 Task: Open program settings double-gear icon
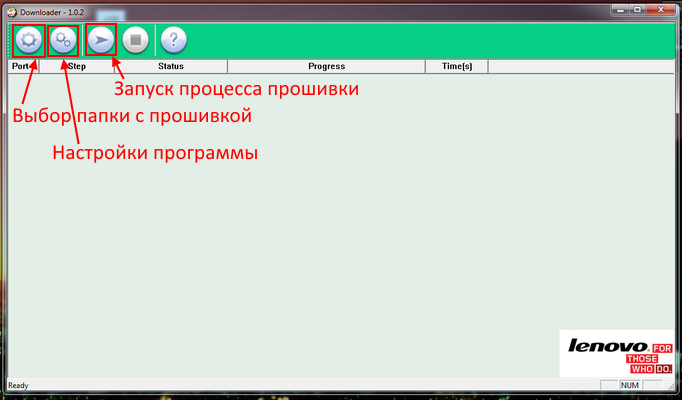coord(63,40)
